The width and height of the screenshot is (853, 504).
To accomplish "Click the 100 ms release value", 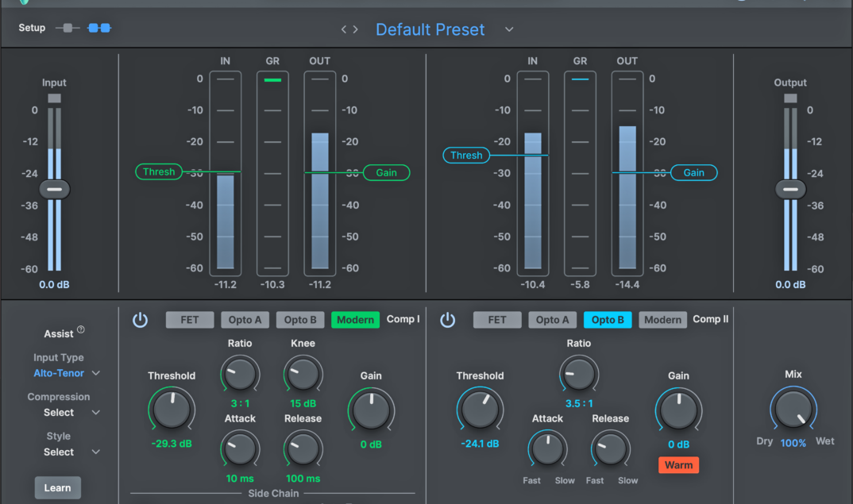I will [x=303, y=479].
